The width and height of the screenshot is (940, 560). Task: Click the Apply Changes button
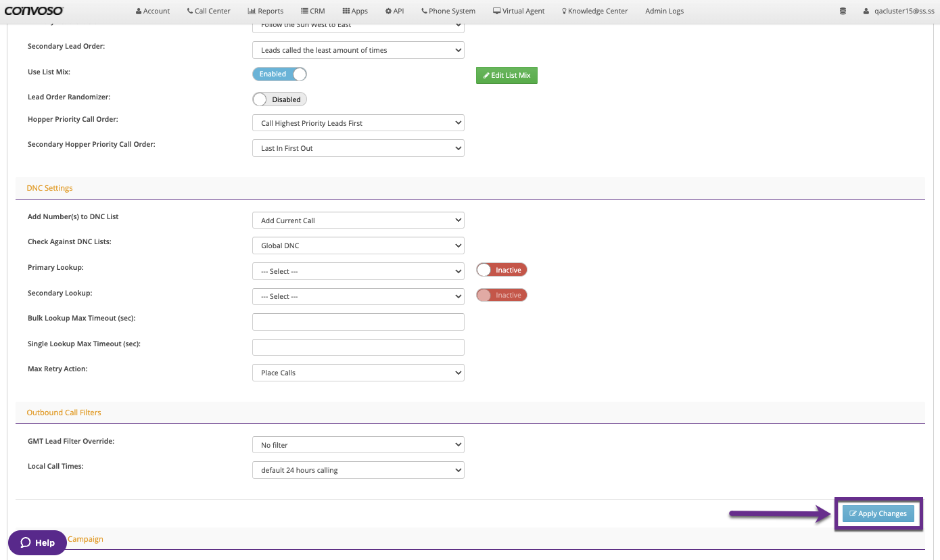tap(878, 513)
